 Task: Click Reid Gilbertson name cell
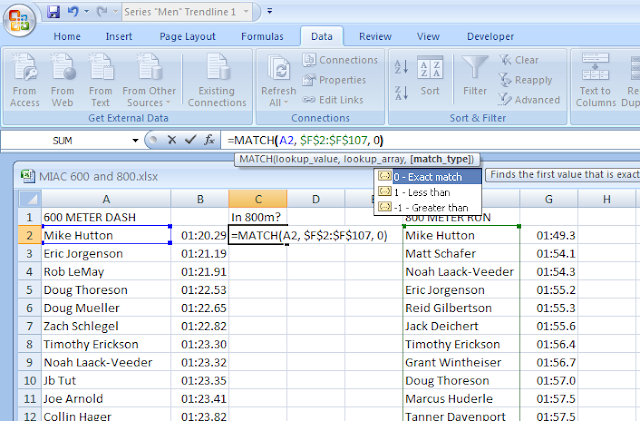tap(461, 308)
